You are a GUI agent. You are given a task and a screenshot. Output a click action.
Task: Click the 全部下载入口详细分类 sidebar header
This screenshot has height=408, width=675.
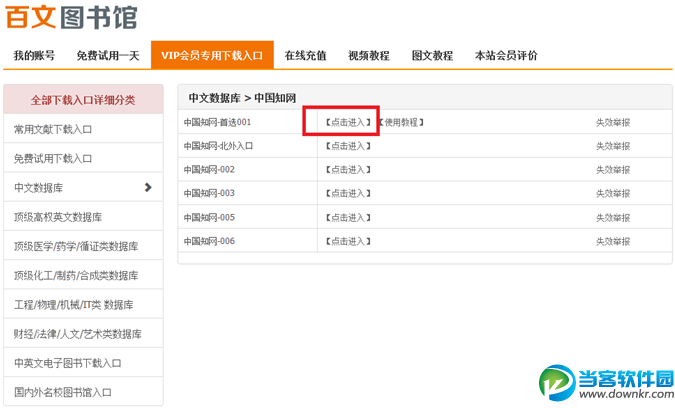83,100
